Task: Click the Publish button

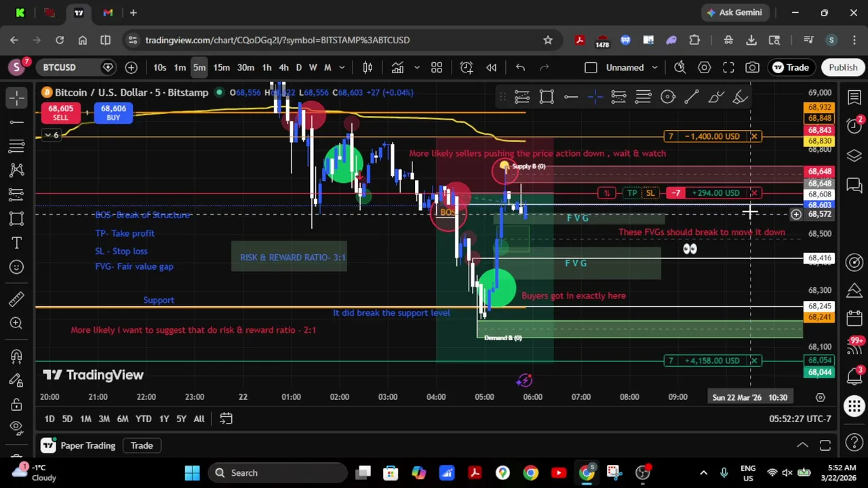Action: point(843,67)
